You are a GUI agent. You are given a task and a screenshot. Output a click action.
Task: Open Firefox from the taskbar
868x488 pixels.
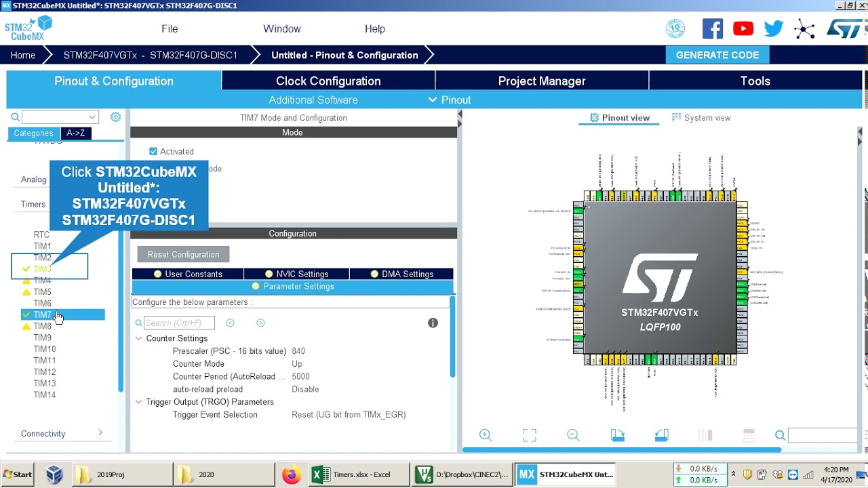(x=292, y=474)
